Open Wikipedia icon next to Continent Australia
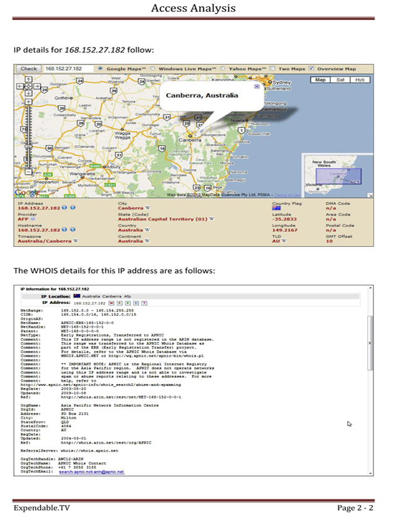The width and height of the screenshot is (401, 532). point(147,241)
